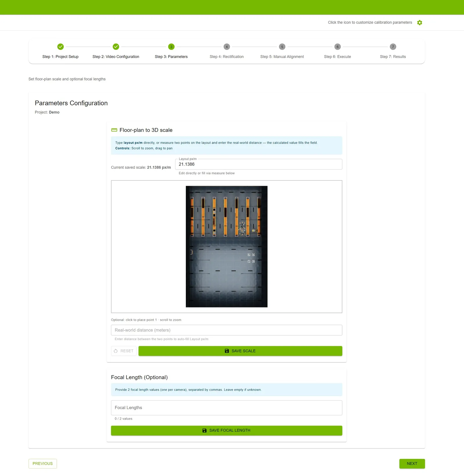Click the RESET button

click(x=124, y=351)
